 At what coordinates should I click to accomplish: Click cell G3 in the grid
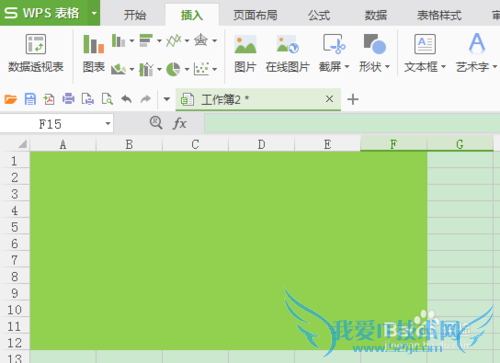[460, 193]
